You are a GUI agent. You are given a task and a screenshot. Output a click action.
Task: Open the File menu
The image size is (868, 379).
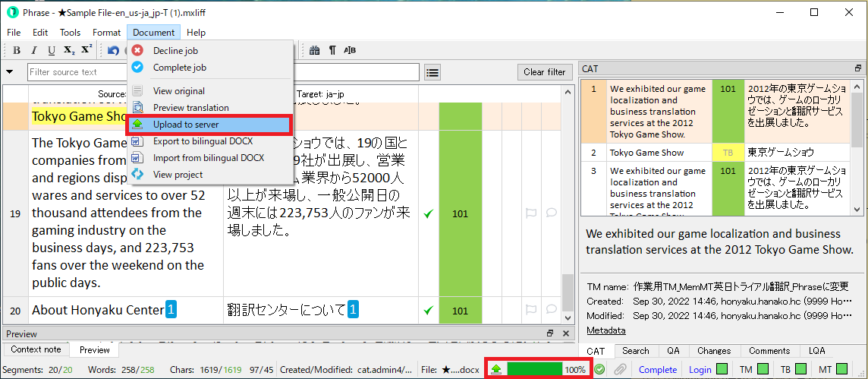click(x=14, y=33)
